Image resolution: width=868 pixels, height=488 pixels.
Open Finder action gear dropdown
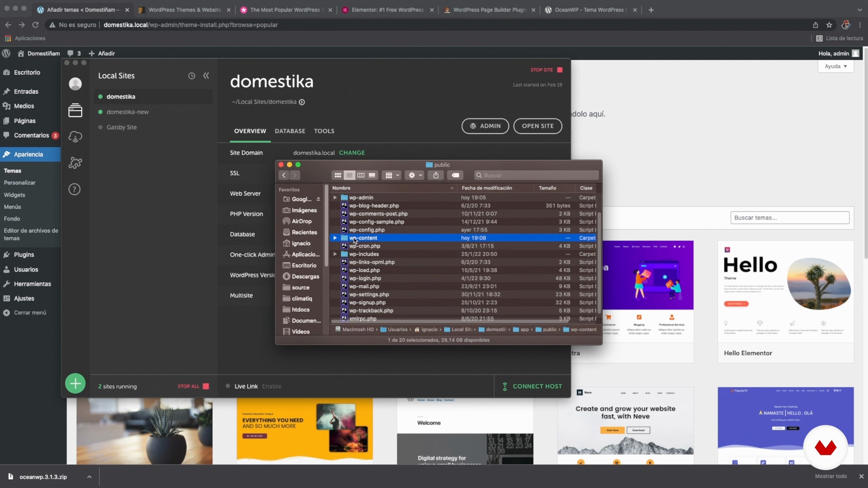[x=415, y=175]
